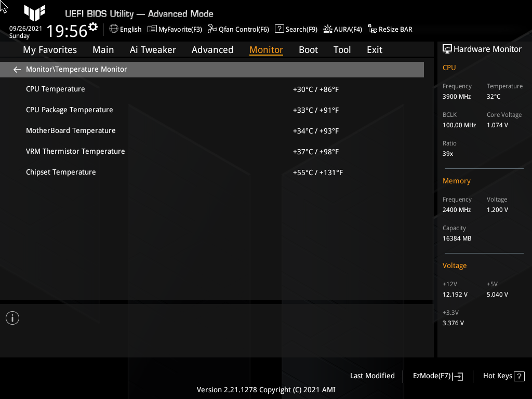Switch to the Ai Tweaker tab
The height and width of the screenshot is (399, 532).
pos(153,49)
